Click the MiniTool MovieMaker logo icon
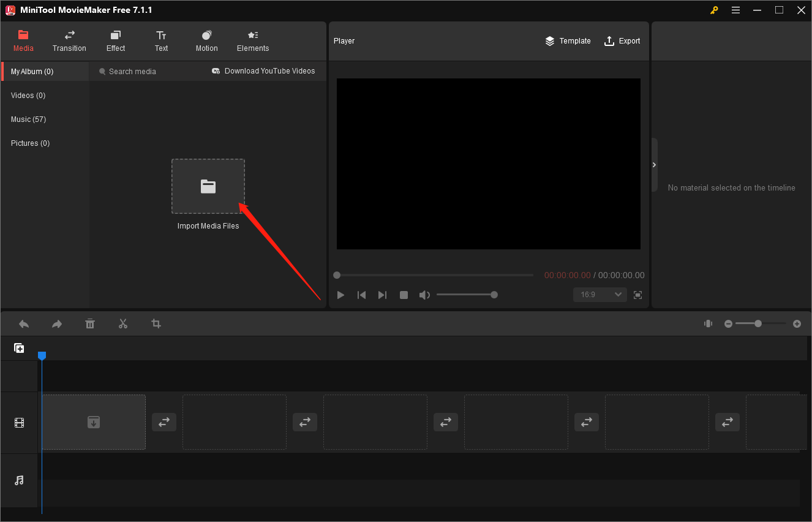The height and width of the screenshot is (522, 812). pos(10,10)
